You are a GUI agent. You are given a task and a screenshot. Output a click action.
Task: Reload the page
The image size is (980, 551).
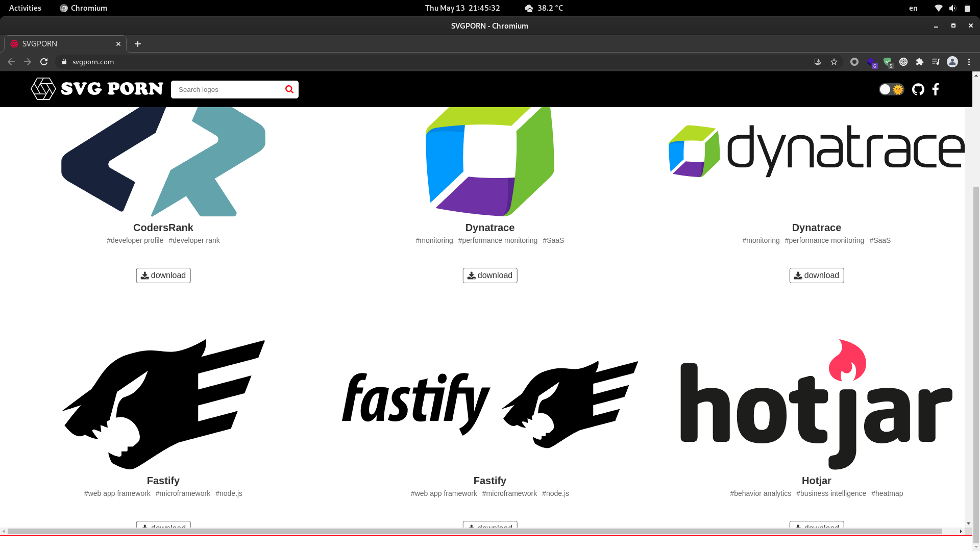pyautogui.click(x=44, y=62)
